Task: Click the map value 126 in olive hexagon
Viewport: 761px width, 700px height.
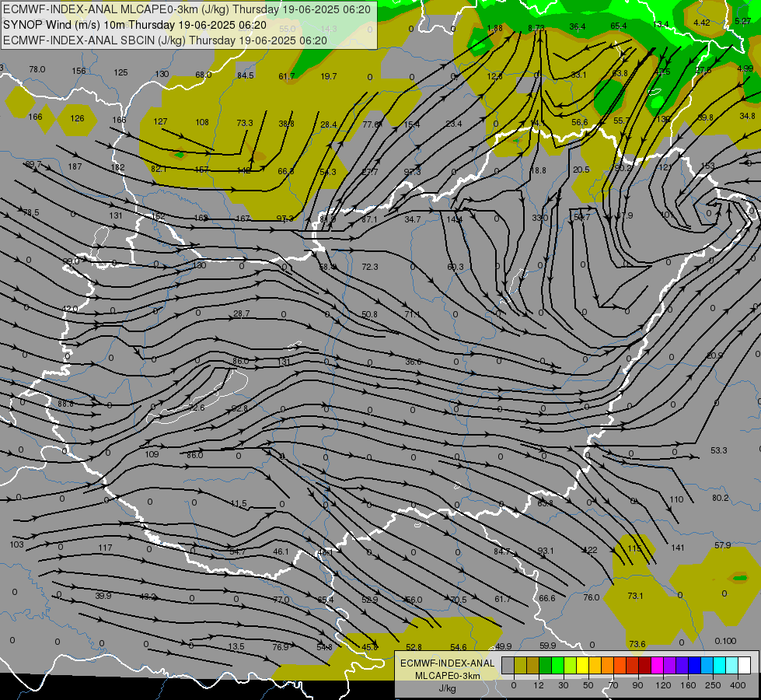Action: pos(77,118)
